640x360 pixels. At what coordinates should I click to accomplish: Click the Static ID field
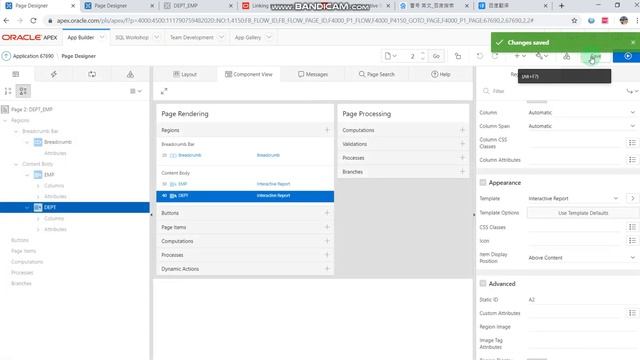(x=582, y=300)
